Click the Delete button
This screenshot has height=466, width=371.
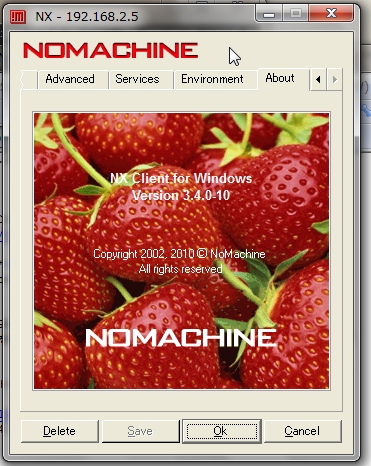60,431
